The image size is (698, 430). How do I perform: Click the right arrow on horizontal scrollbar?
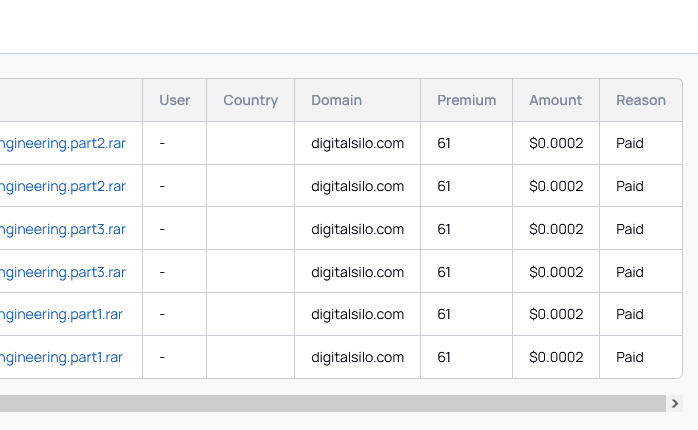click(x=675, y=403)
